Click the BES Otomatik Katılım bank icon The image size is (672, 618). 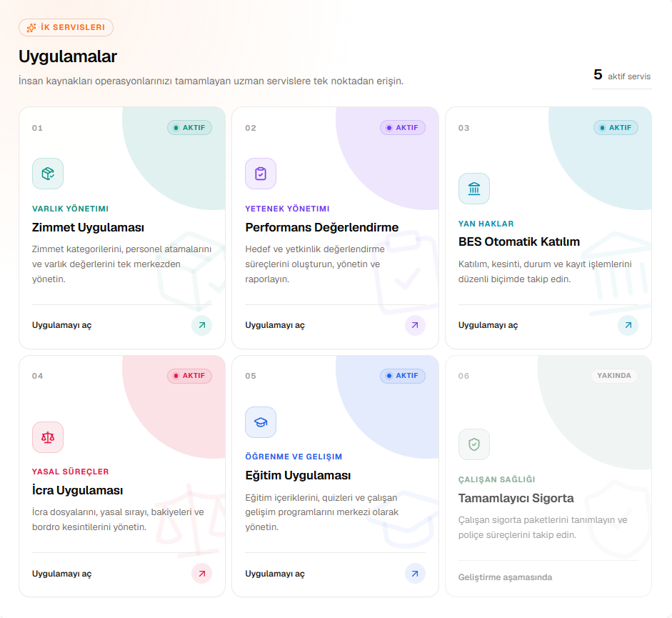[x=474, y=189]
